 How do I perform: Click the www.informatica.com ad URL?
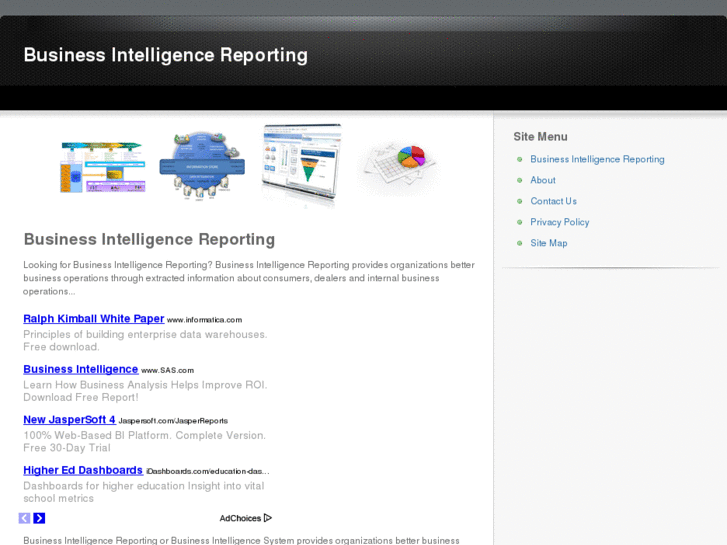204,320
